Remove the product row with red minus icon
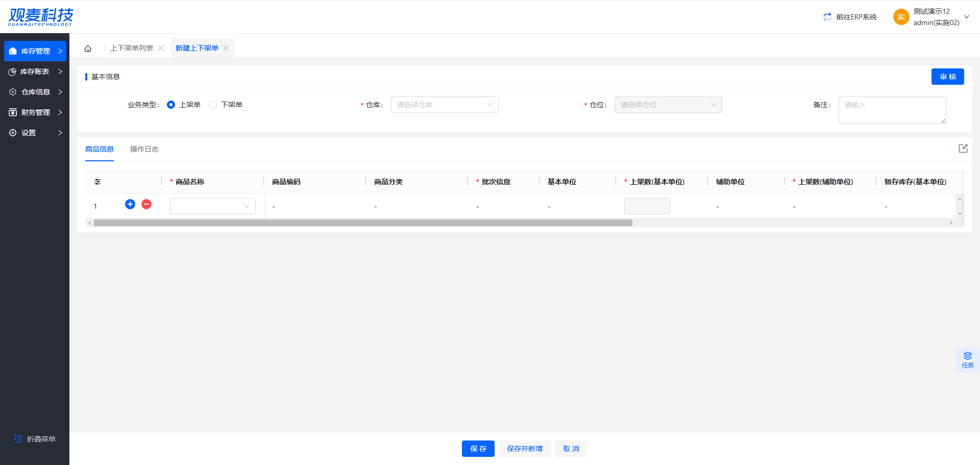Viewport: 980px width, 465px height. [146, 204]
